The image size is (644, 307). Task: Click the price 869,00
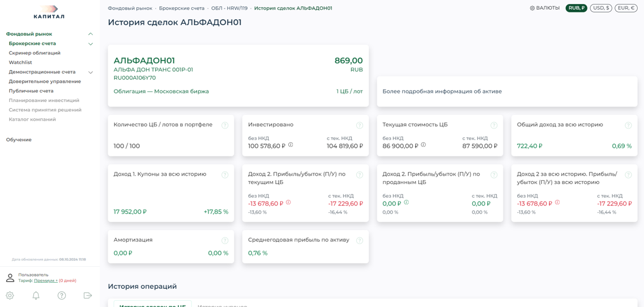tap(349, 61)
